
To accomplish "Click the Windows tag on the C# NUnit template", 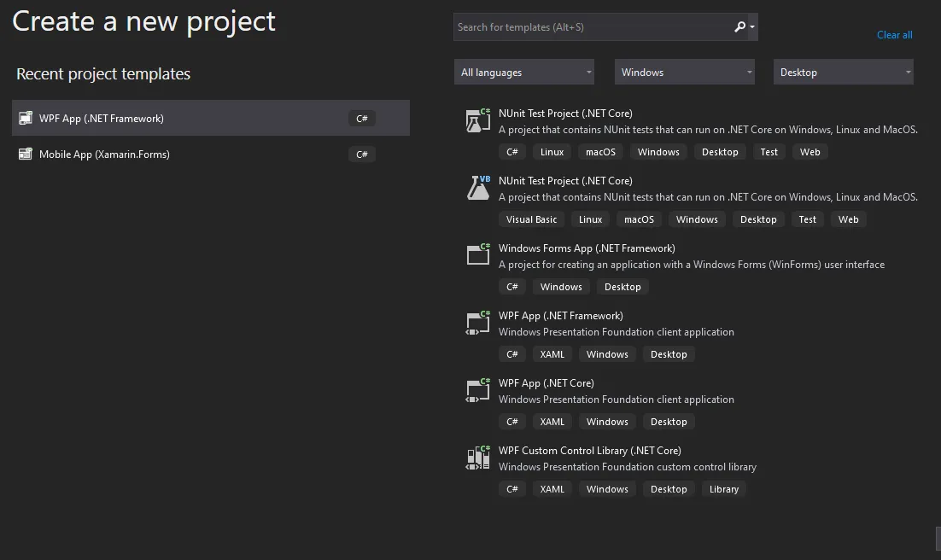I will pos(658,153).
